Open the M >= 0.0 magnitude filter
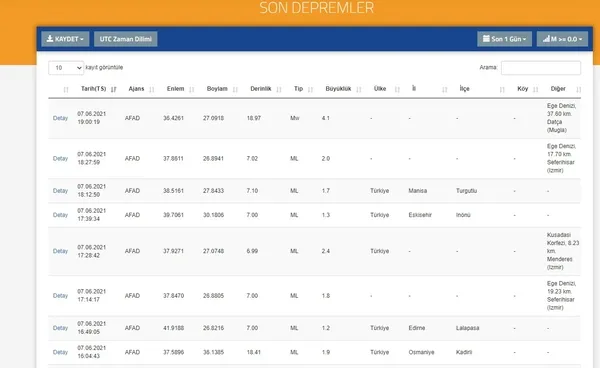 (x=562, y=39)
